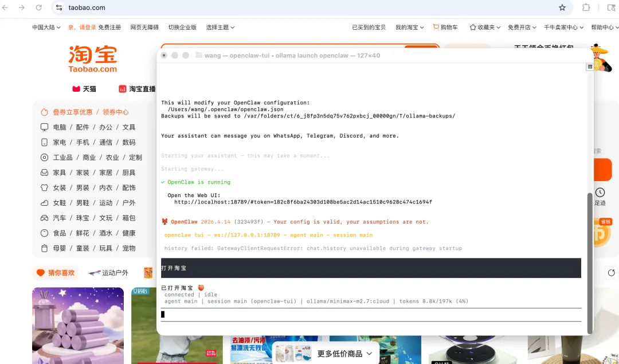Open the browser extensions puzzle icon
619x364 pixels.
(x=586, y=7)
